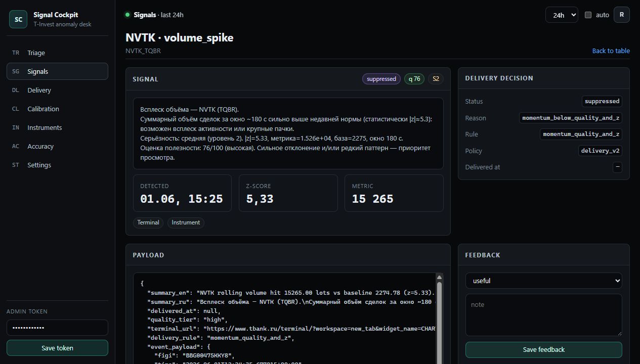The image size is (640, 364).
Task: Click the Save feedback button
Action: point(544,349)
